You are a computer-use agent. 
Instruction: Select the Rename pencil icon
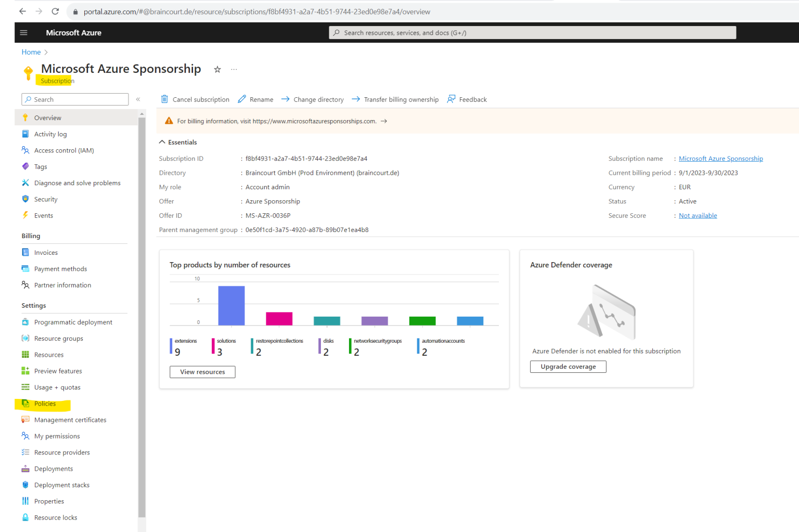coord(241,99)
